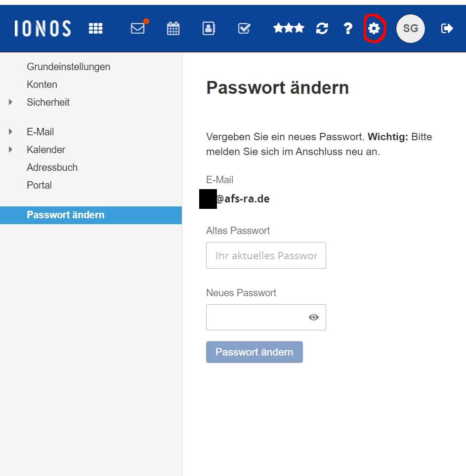Screen dimensions: 466x476
Task: Open help via the question mark icon
Action: pos(348,28)
